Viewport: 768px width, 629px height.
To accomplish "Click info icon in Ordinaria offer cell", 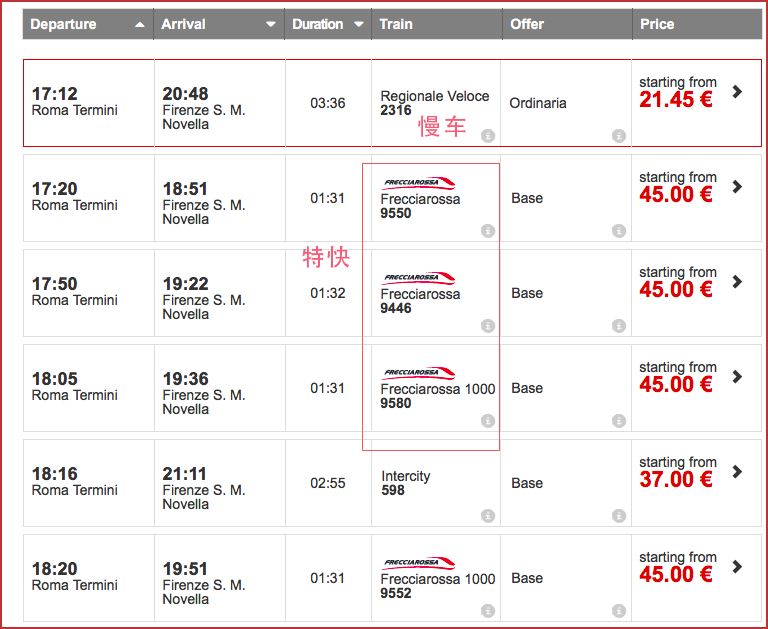I will [x=619, y=136].
